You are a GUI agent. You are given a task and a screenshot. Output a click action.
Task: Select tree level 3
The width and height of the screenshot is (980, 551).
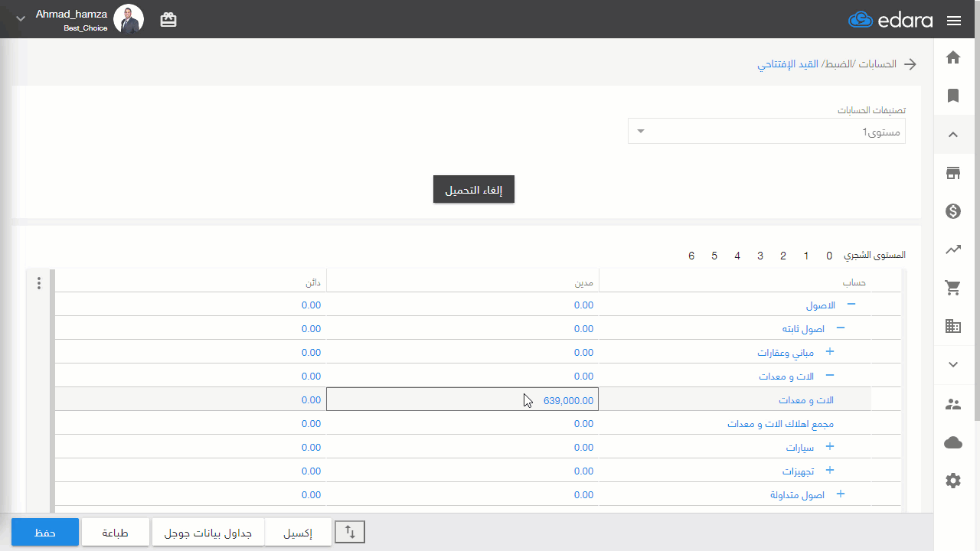(760, 256)
